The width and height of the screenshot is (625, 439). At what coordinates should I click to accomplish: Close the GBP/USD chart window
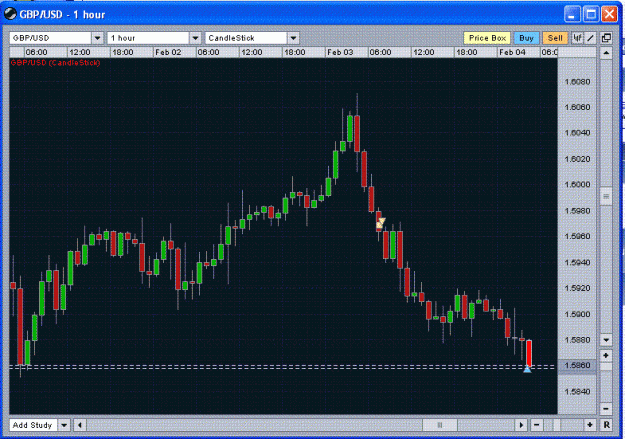tap(609, 15)
